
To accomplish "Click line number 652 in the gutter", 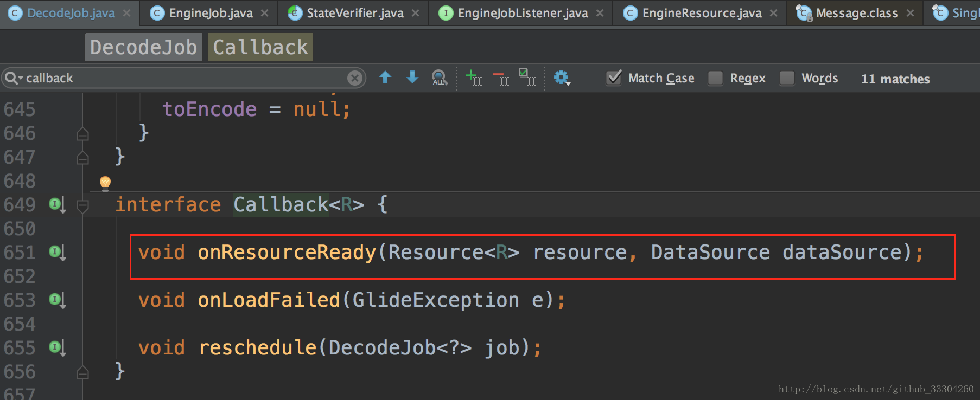I will pyautogui.click(x=20, y=277).
